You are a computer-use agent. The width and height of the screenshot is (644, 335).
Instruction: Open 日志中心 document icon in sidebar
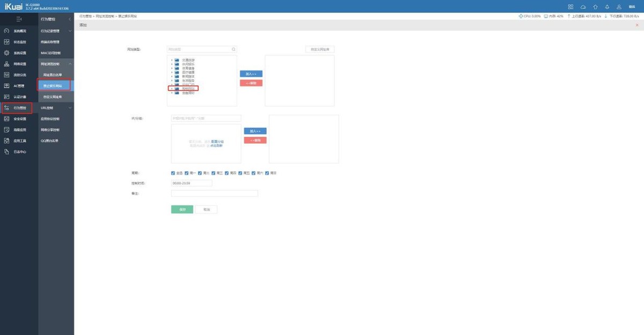(x=6, y=152)
